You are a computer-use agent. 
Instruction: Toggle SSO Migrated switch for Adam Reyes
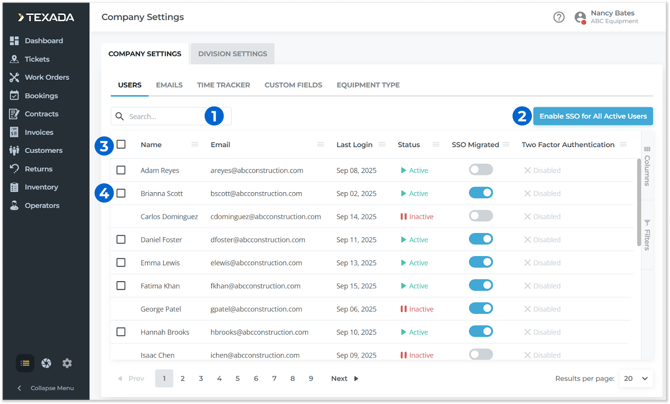point(481,170)
